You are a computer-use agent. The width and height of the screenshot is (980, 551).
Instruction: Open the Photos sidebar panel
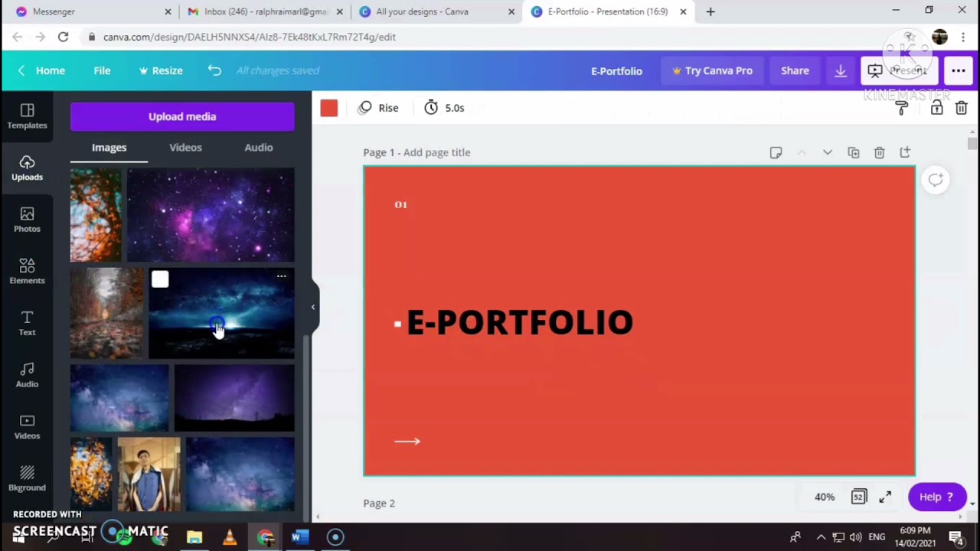(x=27, y=220)
